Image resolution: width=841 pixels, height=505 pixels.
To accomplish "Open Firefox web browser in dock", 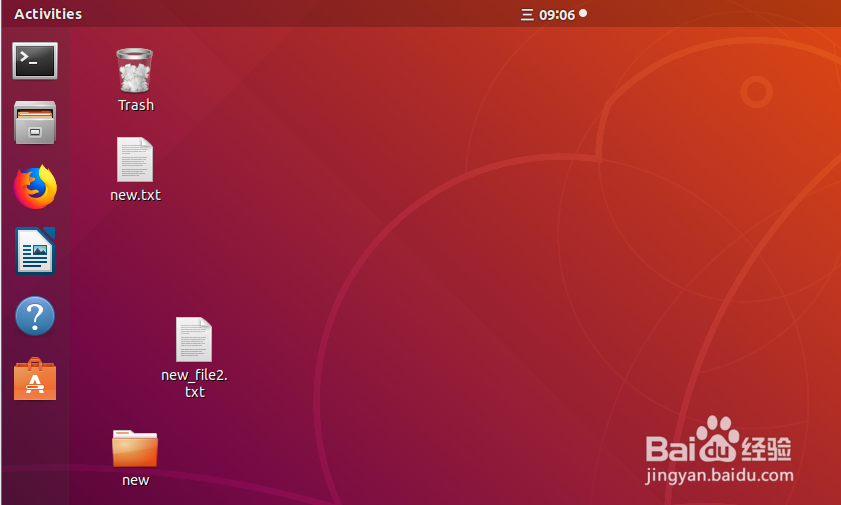I will point(35,187).
